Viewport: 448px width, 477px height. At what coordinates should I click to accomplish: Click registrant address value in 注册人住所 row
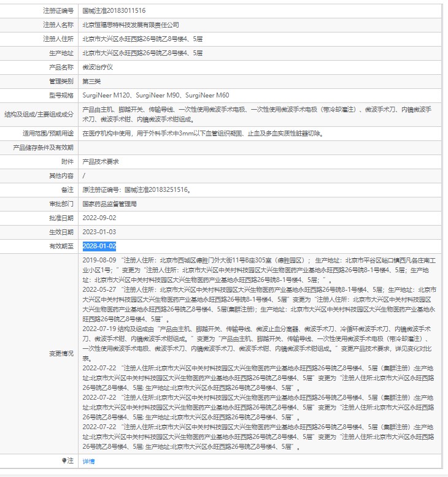(x=142, y=39)
